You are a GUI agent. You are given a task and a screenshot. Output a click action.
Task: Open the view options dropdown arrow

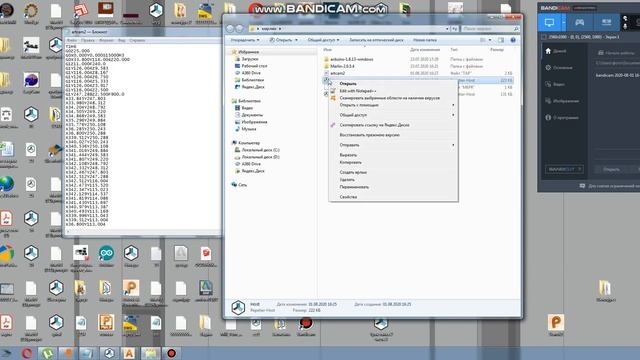point(490,40)
